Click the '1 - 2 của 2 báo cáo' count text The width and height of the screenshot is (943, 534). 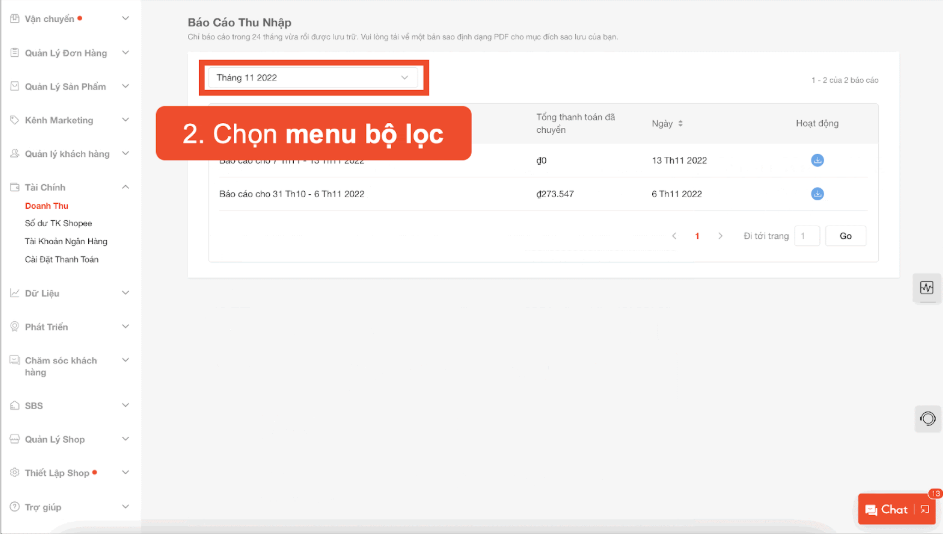click(x=845, y=80)
